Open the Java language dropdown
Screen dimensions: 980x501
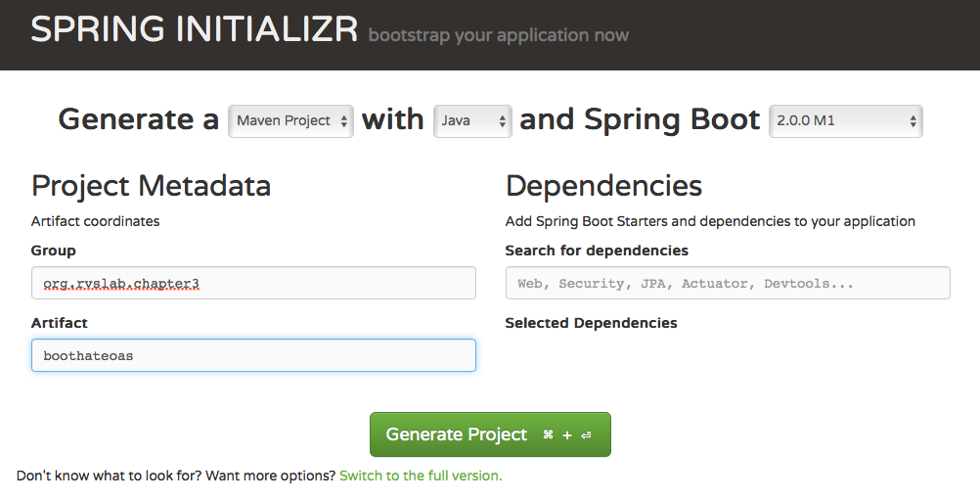click(472, 120)
